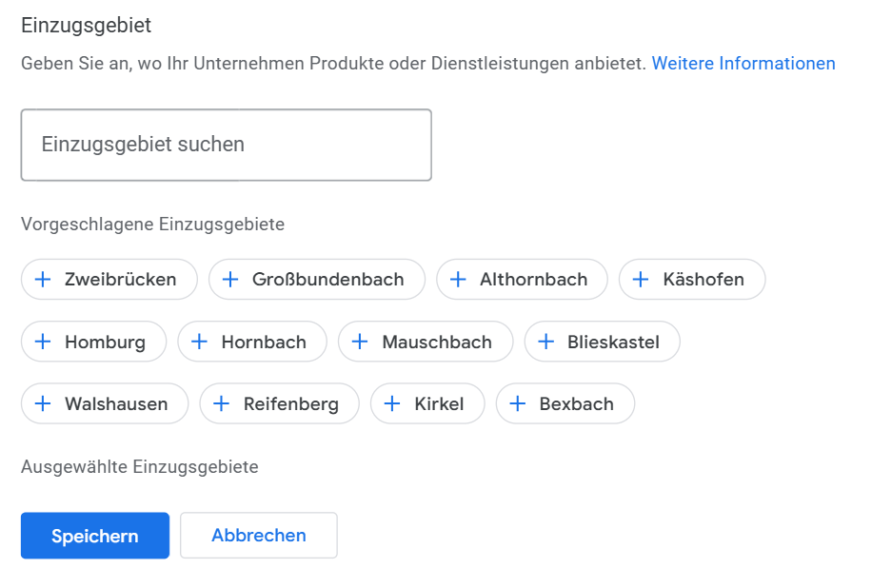The width and height of the screenshot is (872, 588).
Task: Cancel with the Abbrechen button
Action: tap(259, 536)
